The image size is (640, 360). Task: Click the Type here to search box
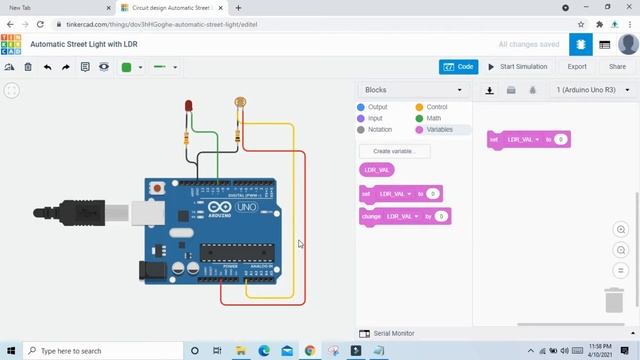pyautogui.click(x=103, y=351)
